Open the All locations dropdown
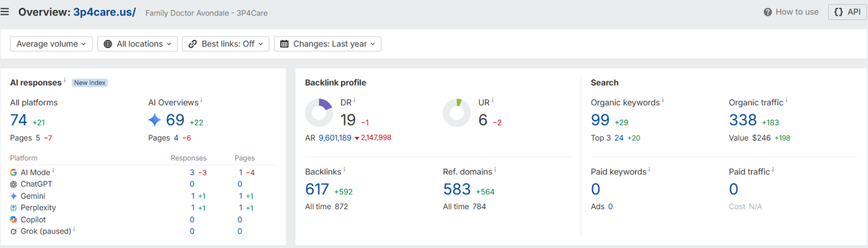 coord(137,44)
